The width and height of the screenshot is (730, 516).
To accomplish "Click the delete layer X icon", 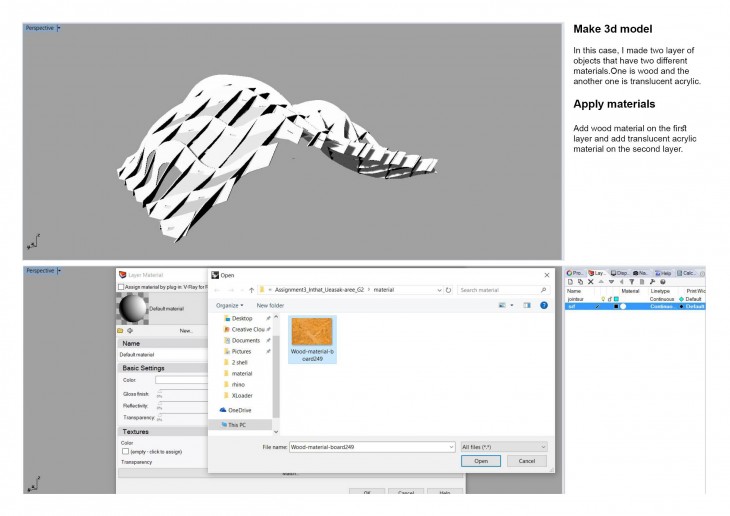I will (591, 282).
